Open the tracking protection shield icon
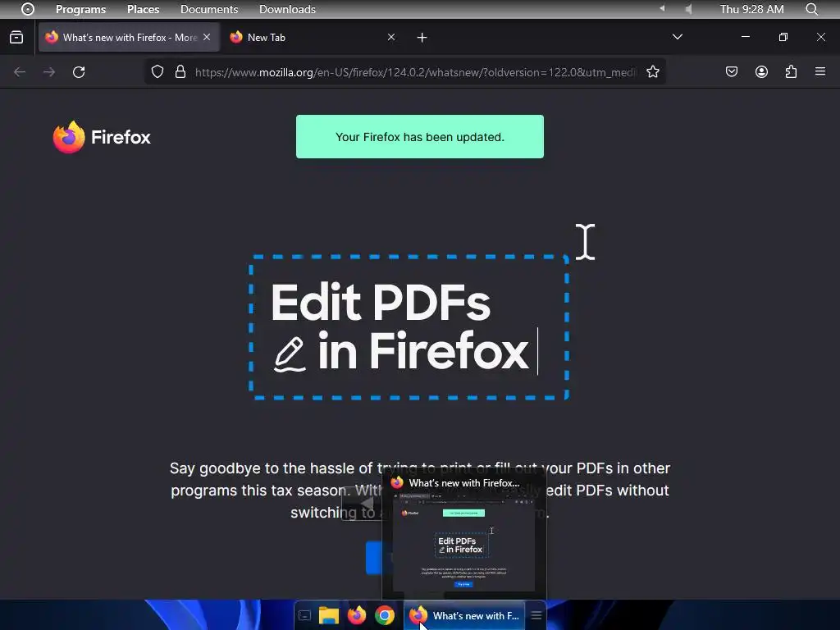Viewport: 840px width, 630px height. click(x=157, y=72)
